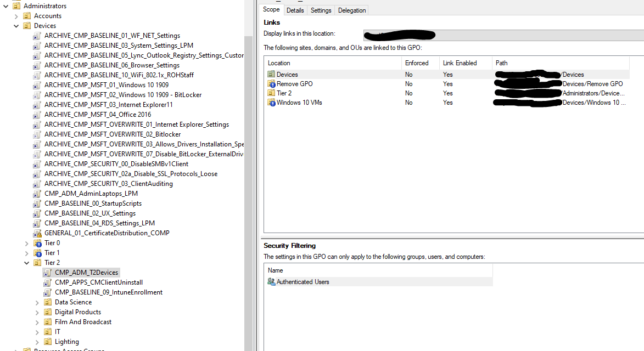Expand the Lighting tree node
Image resolution: width=644 pixels, height=351 pixels.
click(x=37, y=342)
